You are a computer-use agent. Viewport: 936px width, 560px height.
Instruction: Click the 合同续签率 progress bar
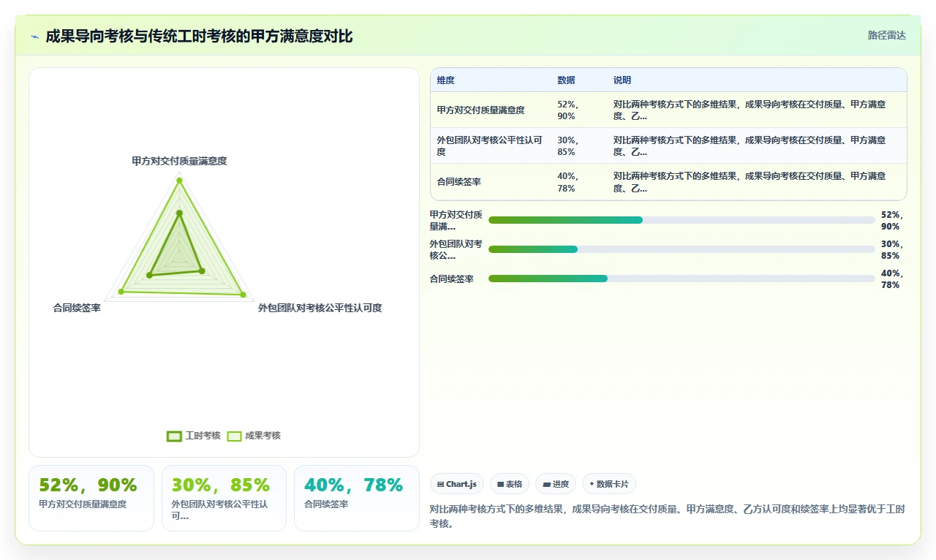pos(682,279)
